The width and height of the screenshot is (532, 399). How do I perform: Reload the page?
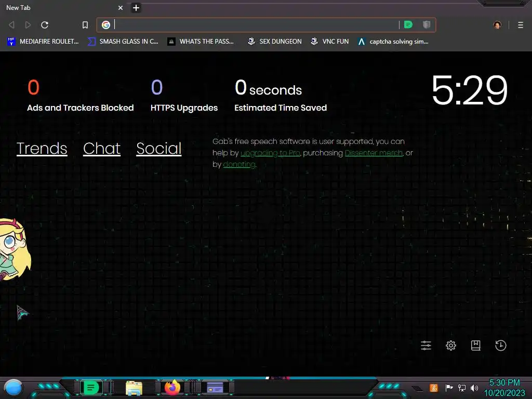pos(45,25)
